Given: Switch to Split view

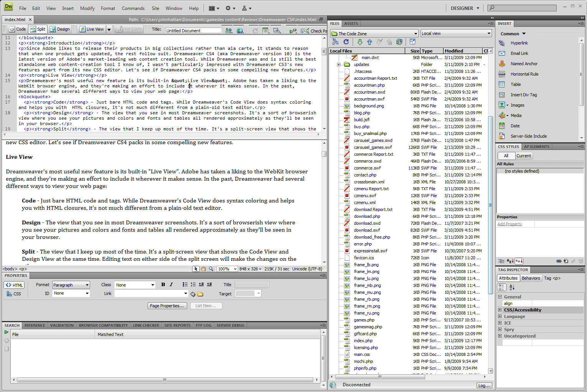Looking at the screenshot, I should (38, 29).
